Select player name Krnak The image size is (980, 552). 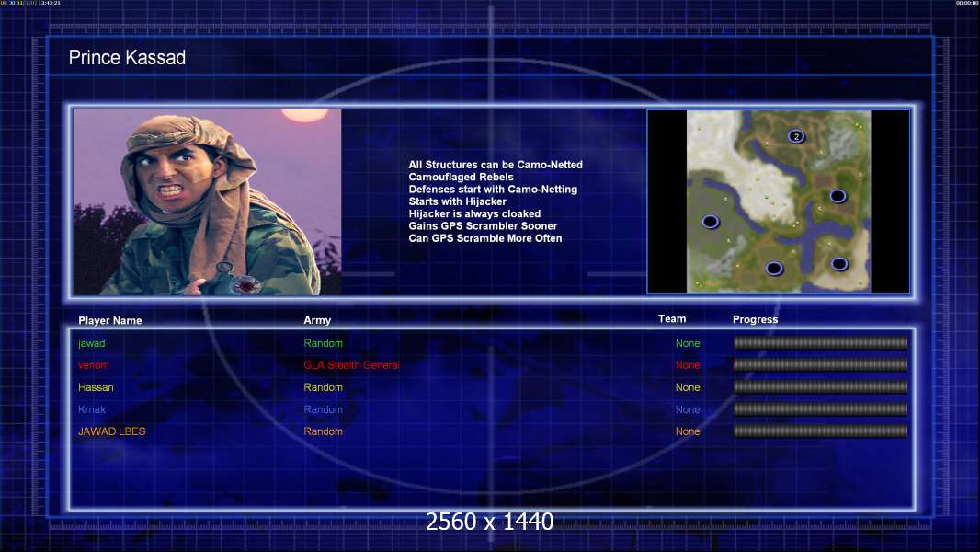pyautogui.click(x=92, y=409)
